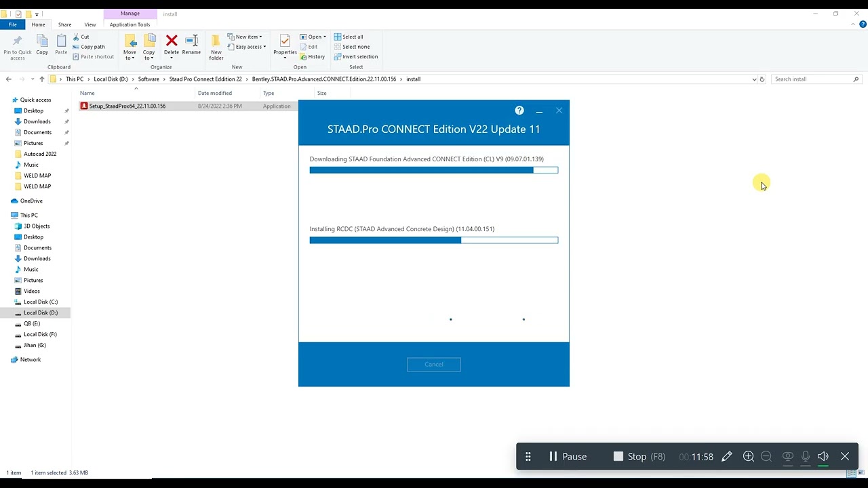
Task: Open Explorer ribbon help icon
Action: pos(863,24)
